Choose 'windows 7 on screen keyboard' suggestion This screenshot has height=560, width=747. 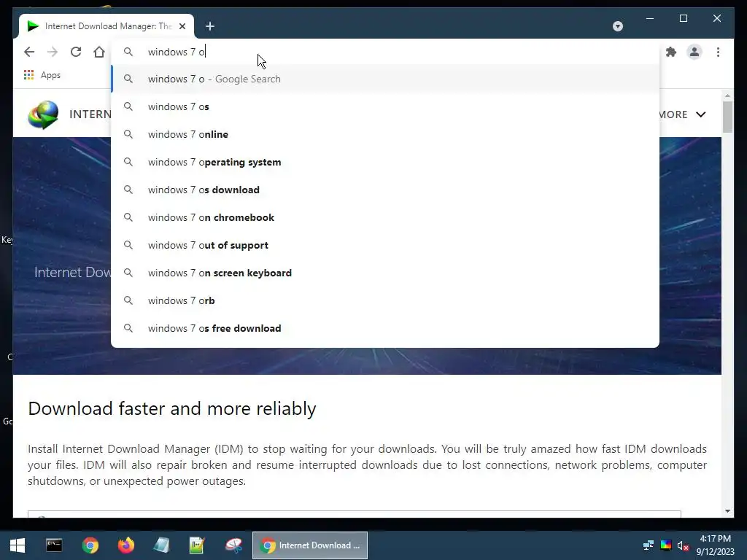pyautogui.click(x=385, y=273)
